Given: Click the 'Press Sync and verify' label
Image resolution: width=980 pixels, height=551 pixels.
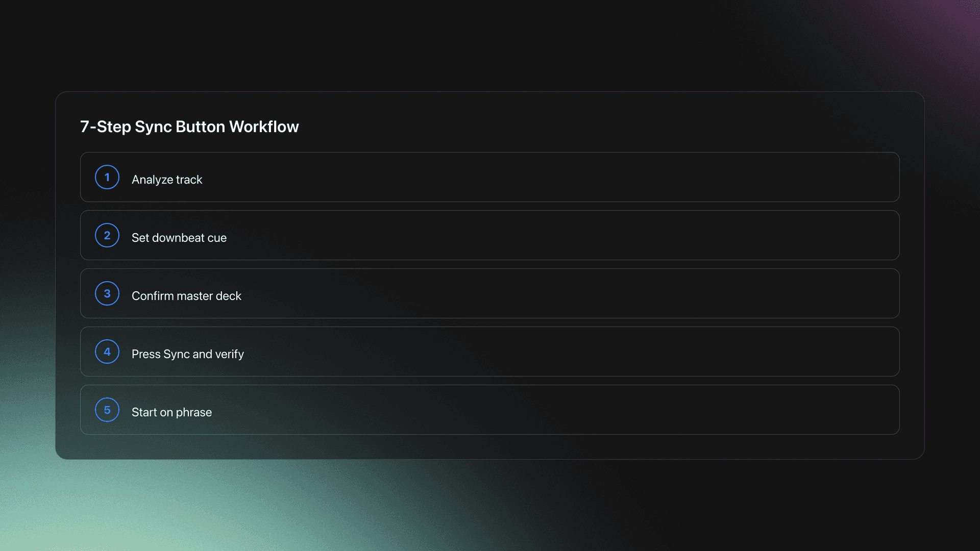Looking at the screenshot, I should pos(187,354).
